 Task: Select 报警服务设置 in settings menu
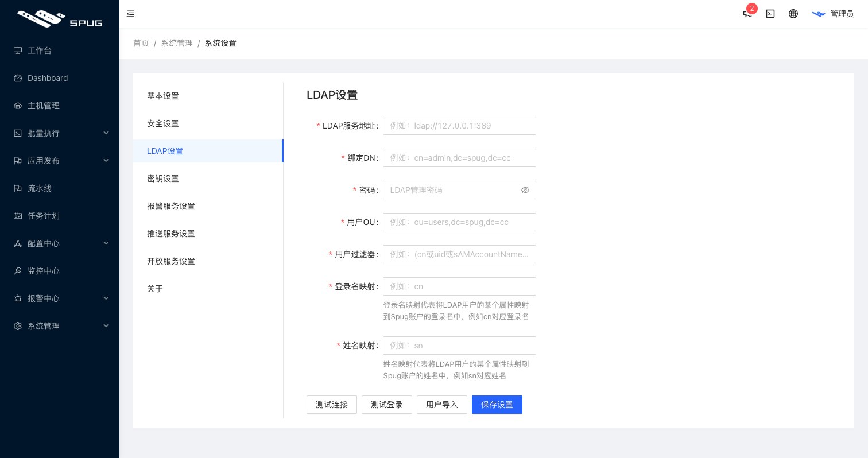(208, 206)
